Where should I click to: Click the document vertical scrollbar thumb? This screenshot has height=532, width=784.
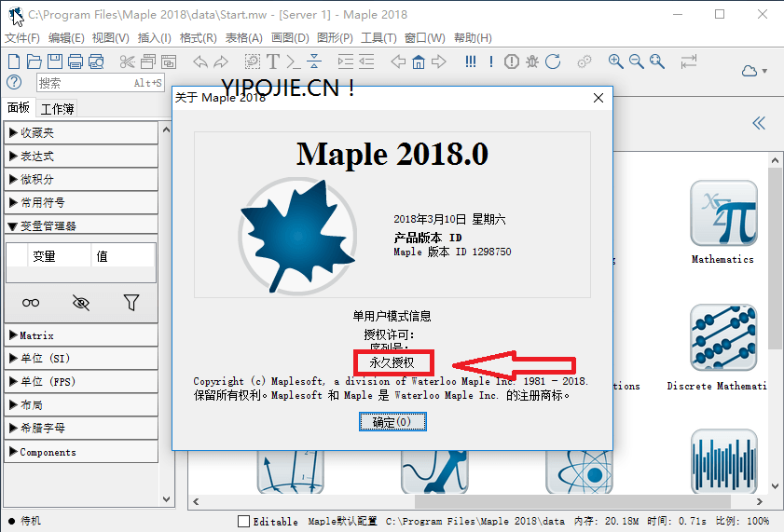click(x=775, y=258)
